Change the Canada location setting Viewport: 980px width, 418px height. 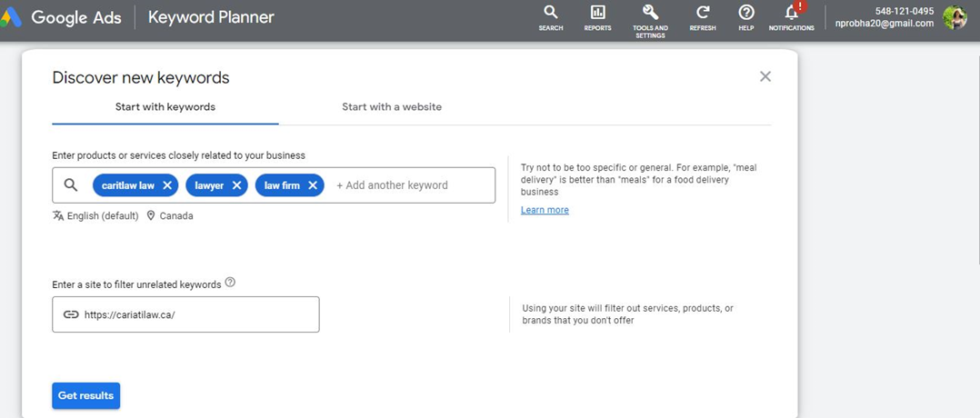pyautogui.click(x=170, y=215)
